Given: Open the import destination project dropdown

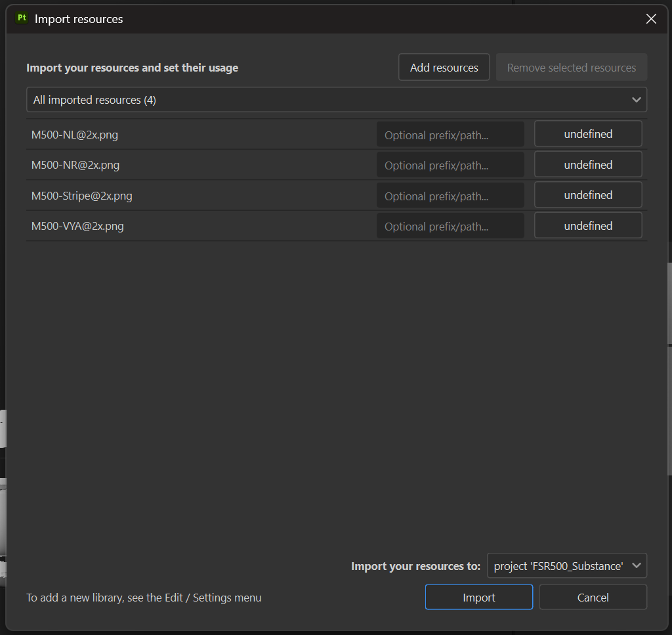Looking at the screenshot, I should click(x=566, y=566).
